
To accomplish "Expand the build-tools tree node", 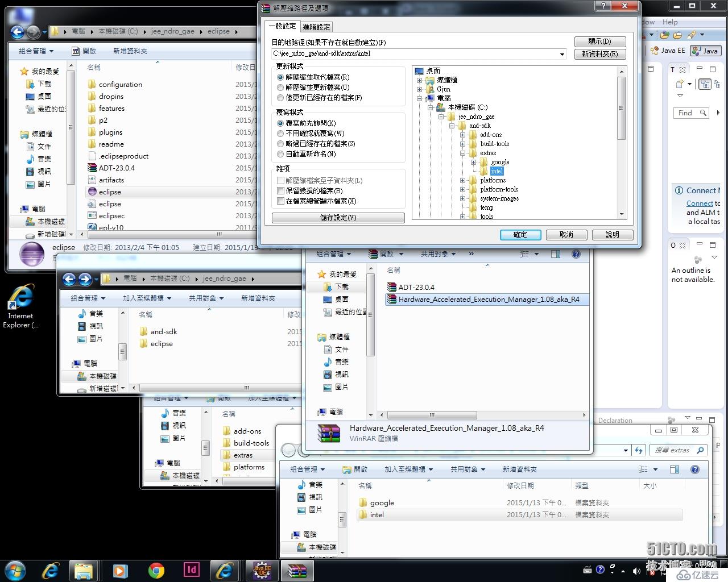I will coord(463,144).
